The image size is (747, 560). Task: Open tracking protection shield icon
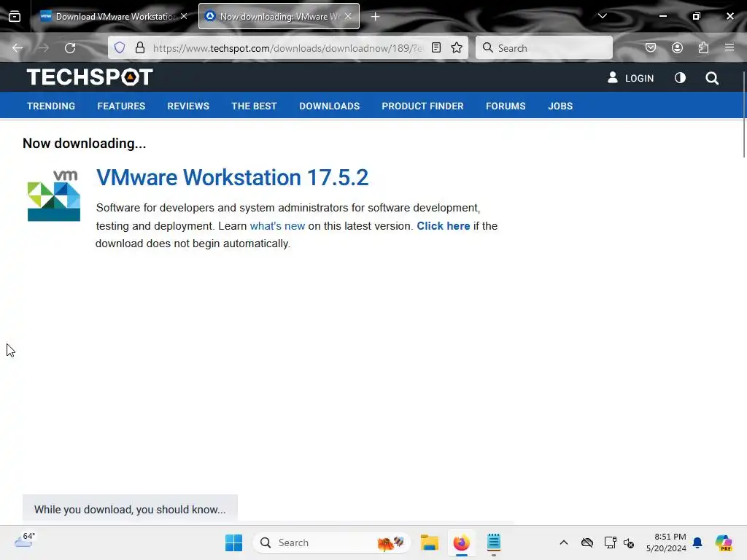[120, 47]
